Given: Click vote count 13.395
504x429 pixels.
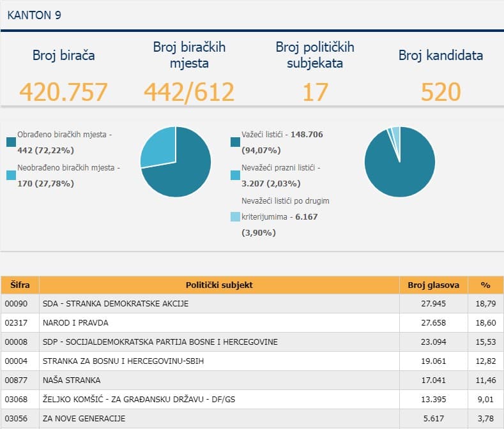Looking at the screenshot, I should click(x=433, y=400).
